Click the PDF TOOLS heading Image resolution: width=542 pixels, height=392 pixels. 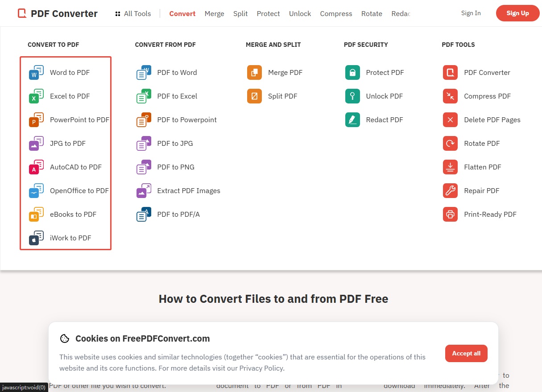(x=458, y=45)
